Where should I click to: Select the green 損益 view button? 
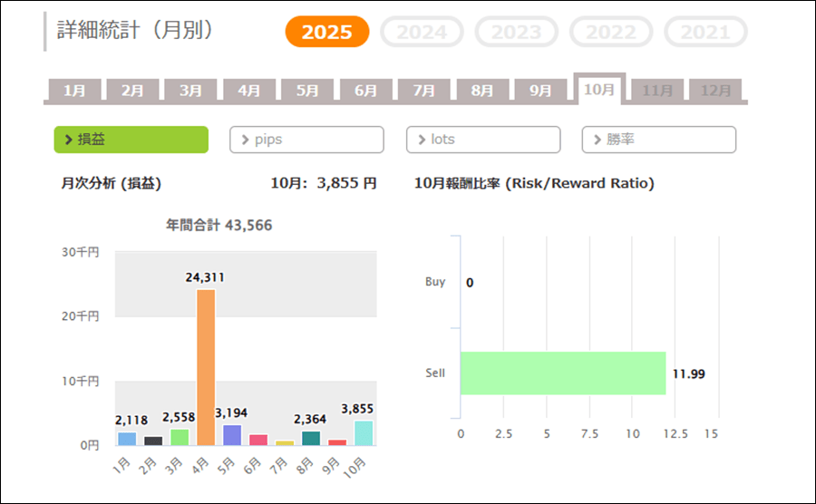(x=131, y=140)
